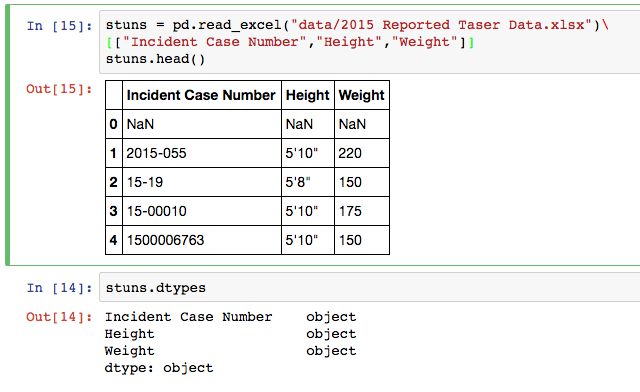Click the pd.read_excel code input cell
Viewport: 640px width, 392px height.
pyautogui.click(x=369, y=42)
